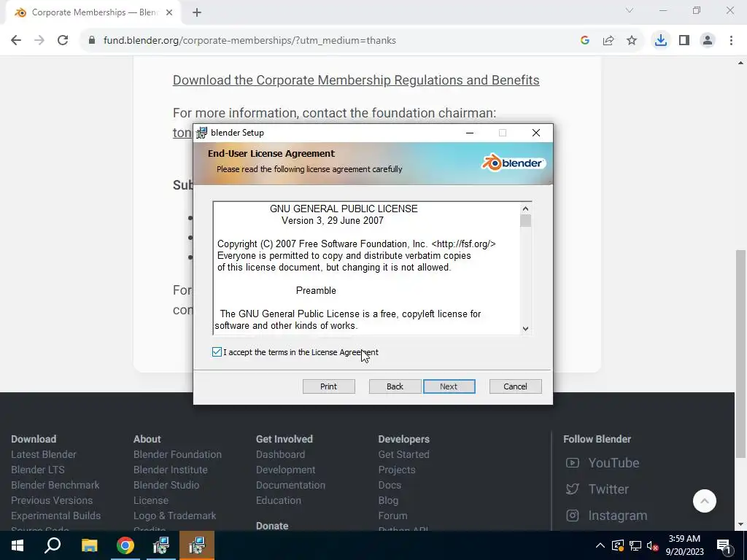The height and width of the screenshot is (560, 747).
Task: Close the blender Setup dialog
Action: pos(536,133)
